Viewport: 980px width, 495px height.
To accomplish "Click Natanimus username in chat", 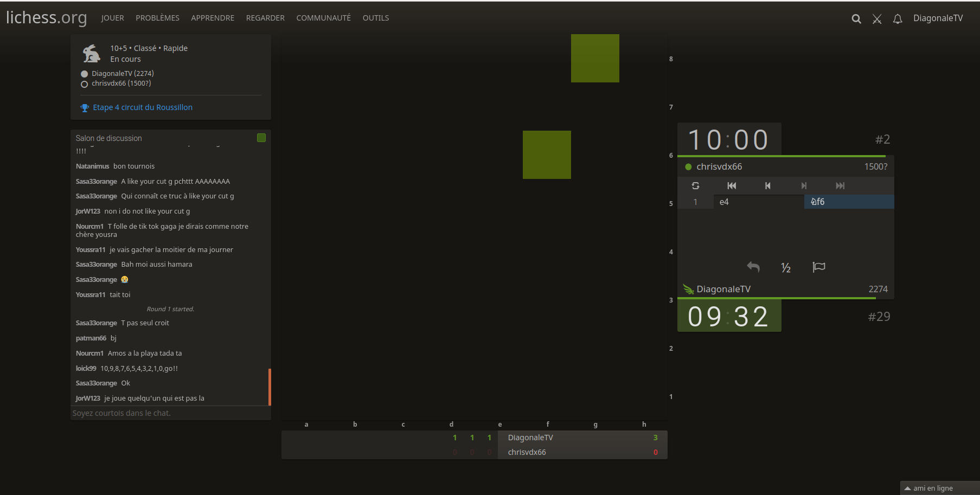I will (x=92, y=166).
